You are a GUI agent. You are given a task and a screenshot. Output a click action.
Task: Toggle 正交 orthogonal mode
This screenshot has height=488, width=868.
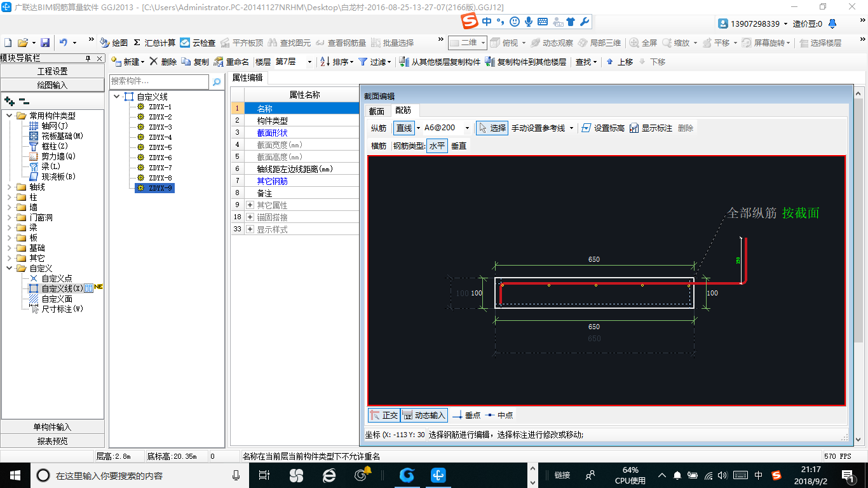click(x=384, y=415)
